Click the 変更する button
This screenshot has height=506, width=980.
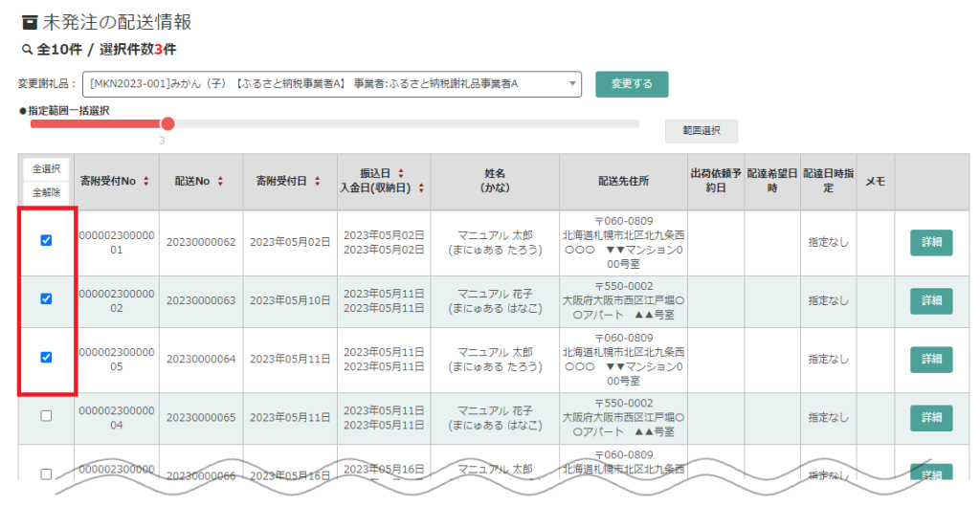(x=632, y=84)
